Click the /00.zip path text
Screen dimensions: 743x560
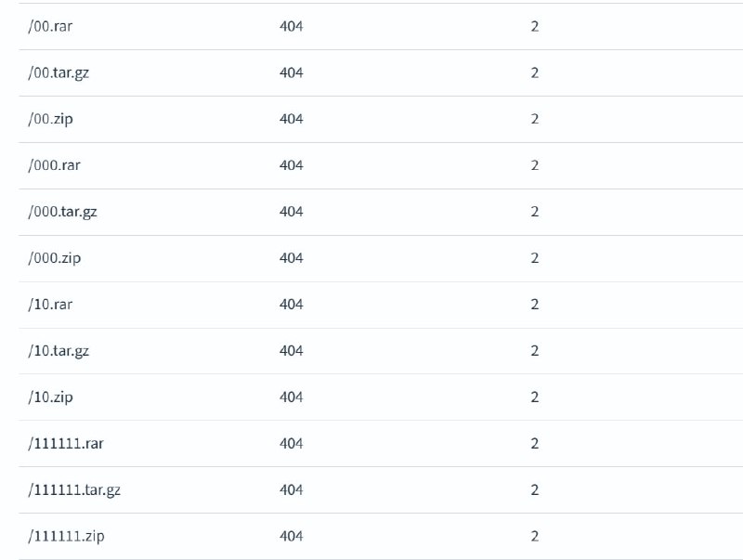coord(50,119)
